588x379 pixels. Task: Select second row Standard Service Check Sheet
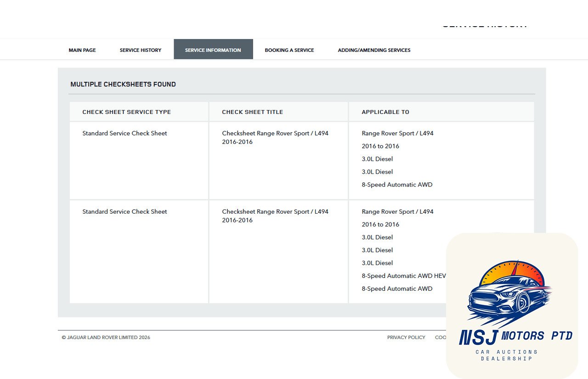[x=124, y=212]
